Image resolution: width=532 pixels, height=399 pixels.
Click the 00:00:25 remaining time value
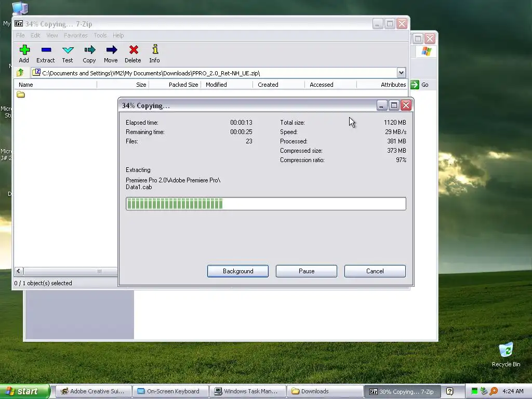coord(241,131)
